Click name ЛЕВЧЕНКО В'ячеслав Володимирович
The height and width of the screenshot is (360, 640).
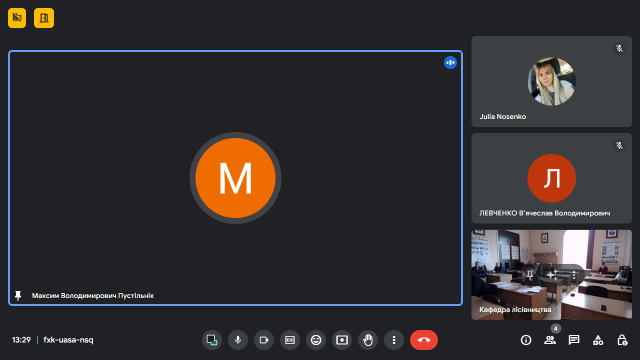coord(545,213)
